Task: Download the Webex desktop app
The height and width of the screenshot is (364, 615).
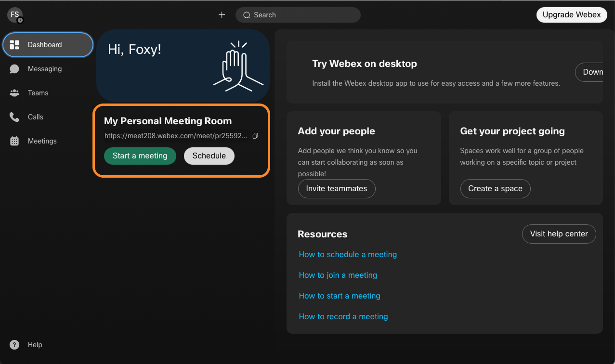Action: [x=596, y=72]
